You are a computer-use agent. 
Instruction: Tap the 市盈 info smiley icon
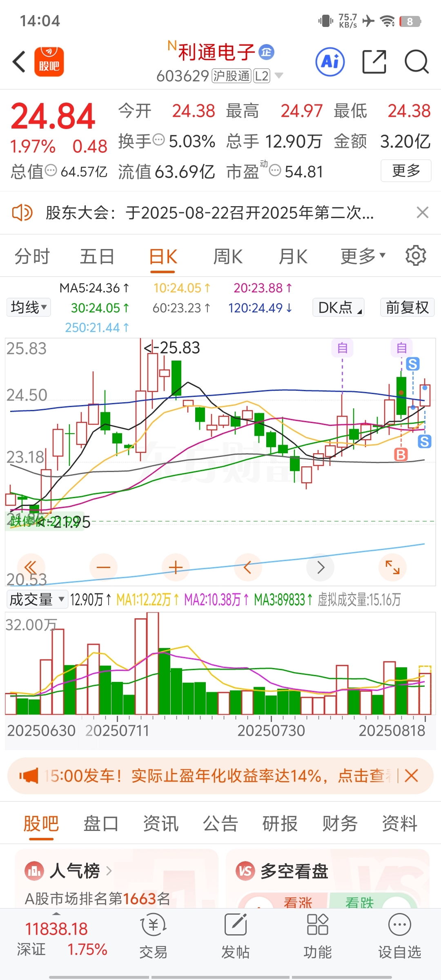click(x=275, y=170)
